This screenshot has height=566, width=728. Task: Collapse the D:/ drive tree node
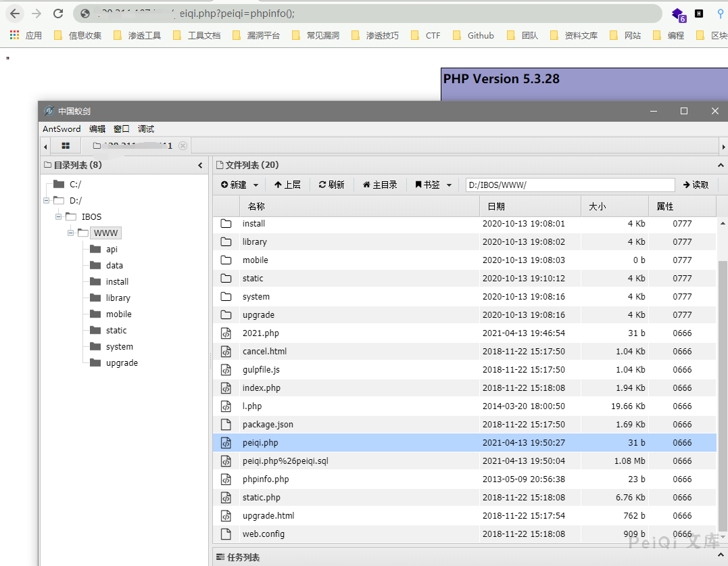pos(46,200)
